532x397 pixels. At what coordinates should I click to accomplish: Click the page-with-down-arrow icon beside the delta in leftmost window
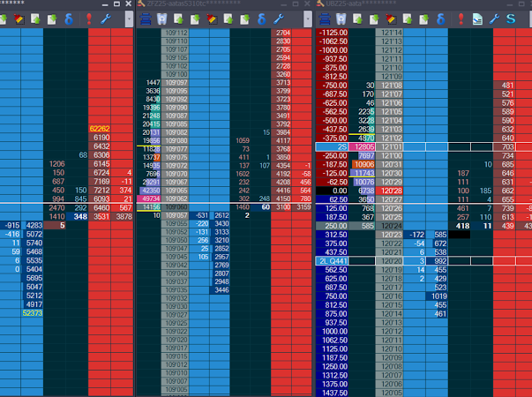coord(52,19)
